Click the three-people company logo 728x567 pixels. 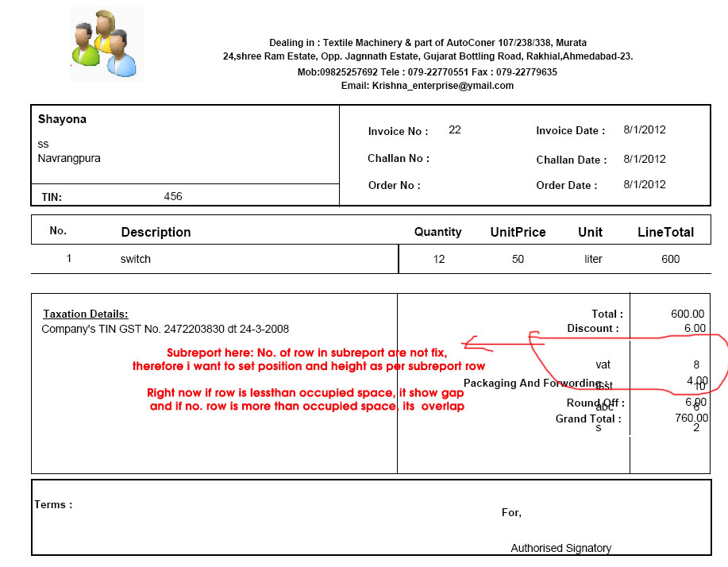(x=107, y=44)
